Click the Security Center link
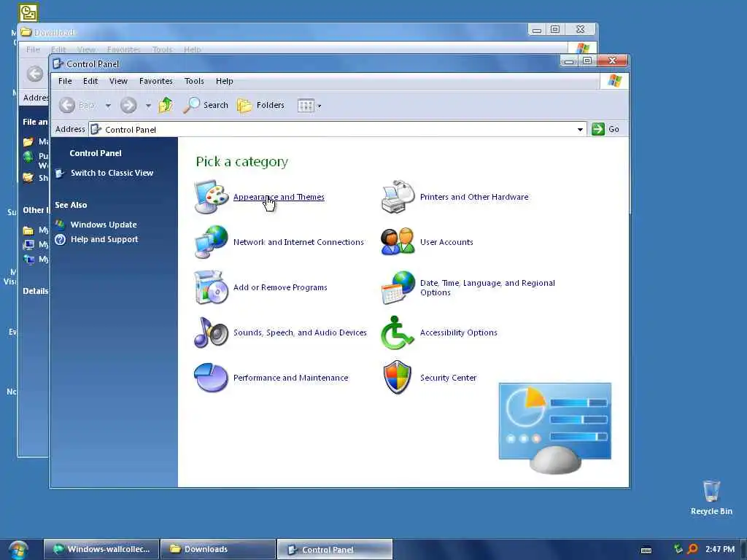Image resolution: width=747 pixels, height=560 pixels. (x=448, y=378)
